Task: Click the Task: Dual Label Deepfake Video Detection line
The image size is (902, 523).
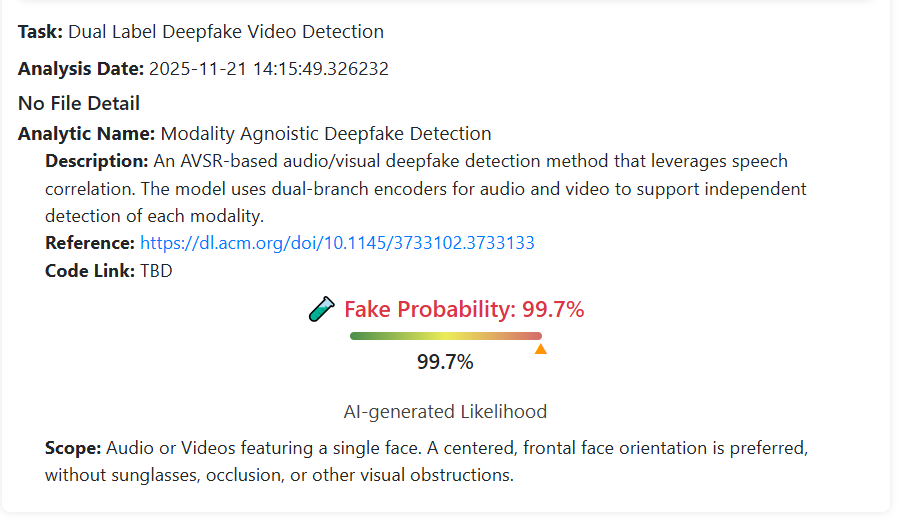Action: tap(201, 32)
